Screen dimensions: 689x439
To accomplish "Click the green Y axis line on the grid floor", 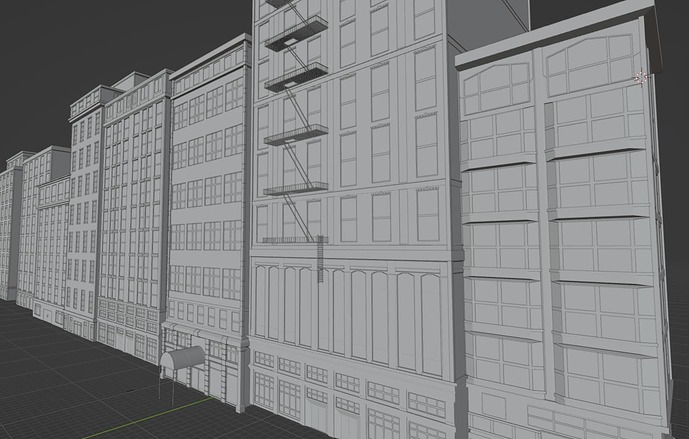I will tap(148, 418).
